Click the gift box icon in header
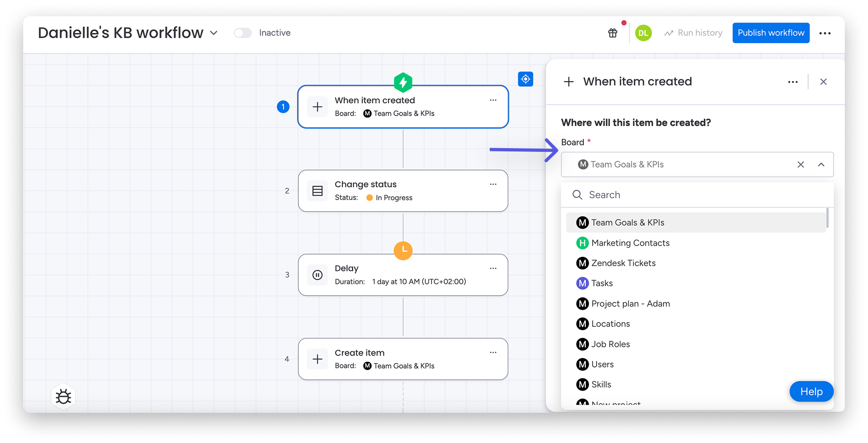 coord(613,33)
